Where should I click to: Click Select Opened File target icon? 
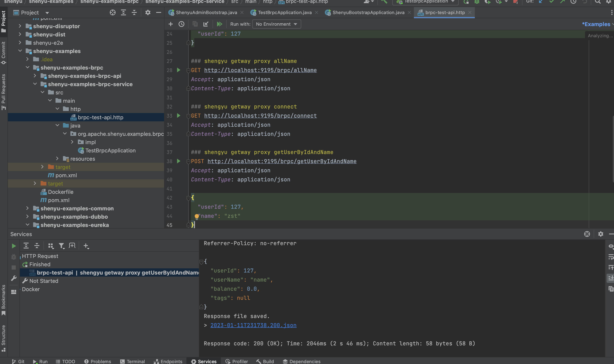112,12
